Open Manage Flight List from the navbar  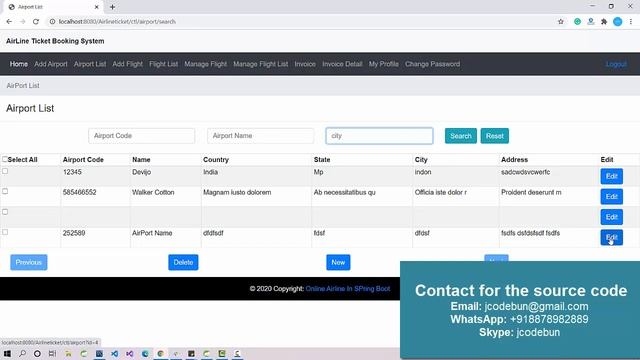260,64
